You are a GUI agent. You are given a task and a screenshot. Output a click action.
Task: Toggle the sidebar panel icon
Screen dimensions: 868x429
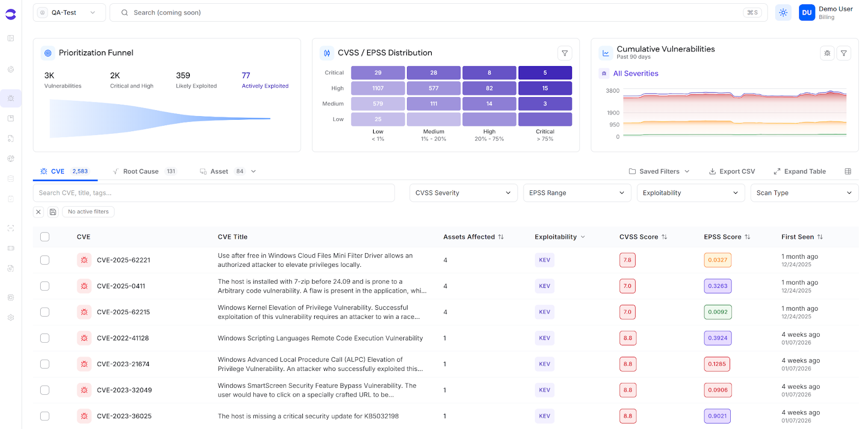pos(11,38)
